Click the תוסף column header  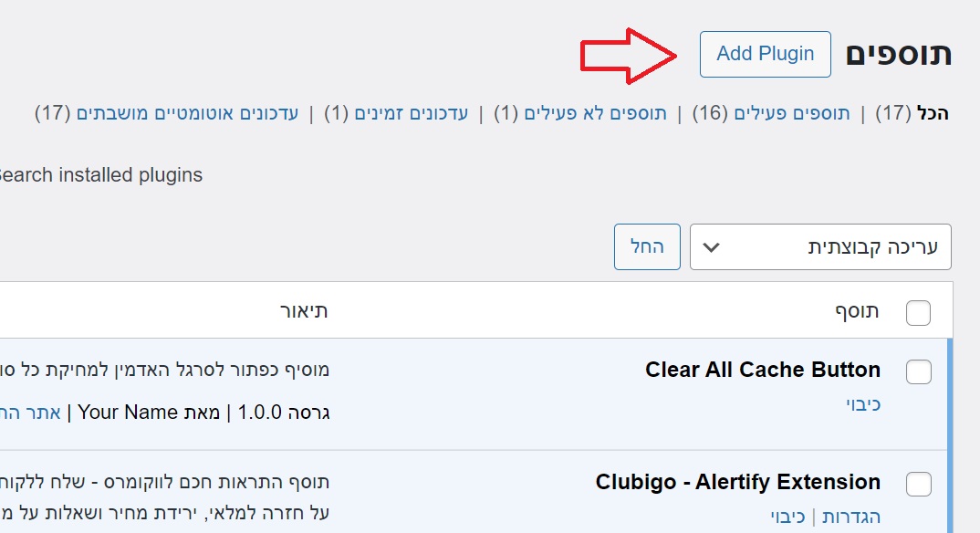pyautogui.click(x=857, y=311)
